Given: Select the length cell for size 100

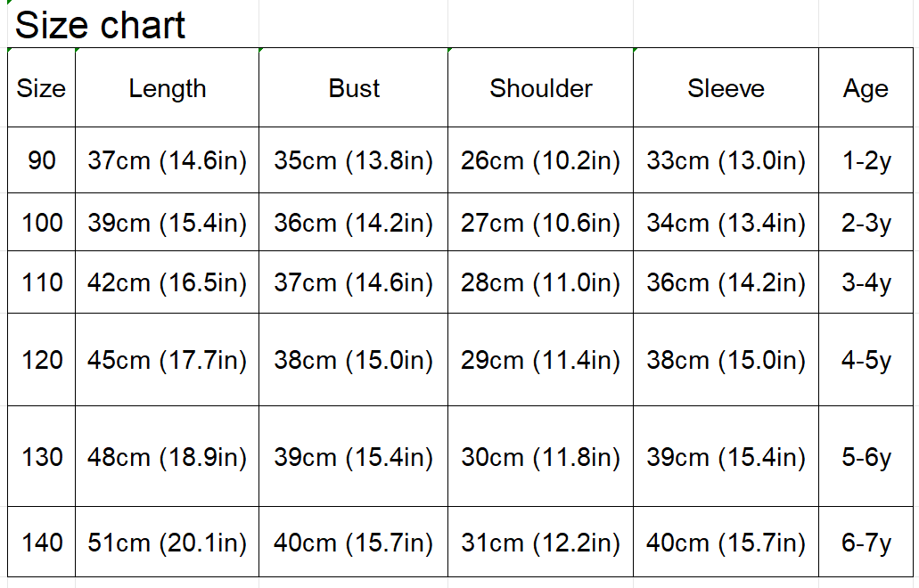Looking at the screenshot, I should pos(168,223).
